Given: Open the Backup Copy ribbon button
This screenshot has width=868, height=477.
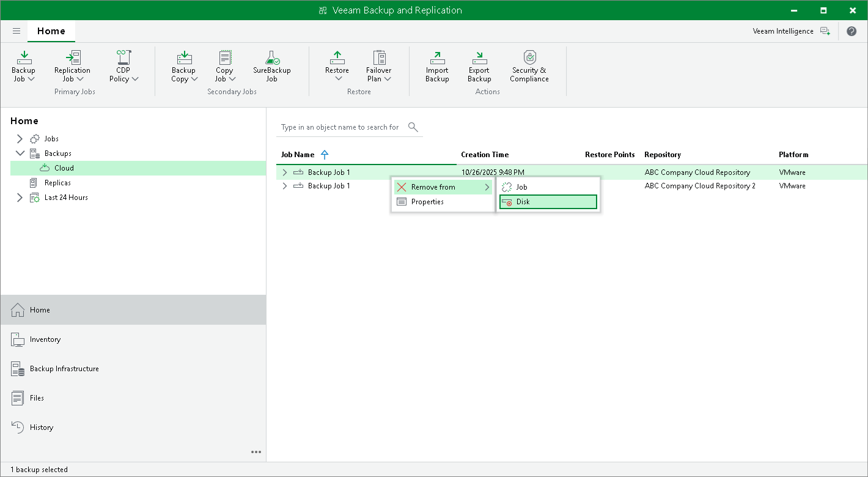Looking at the screenshot, I should 184,66.
